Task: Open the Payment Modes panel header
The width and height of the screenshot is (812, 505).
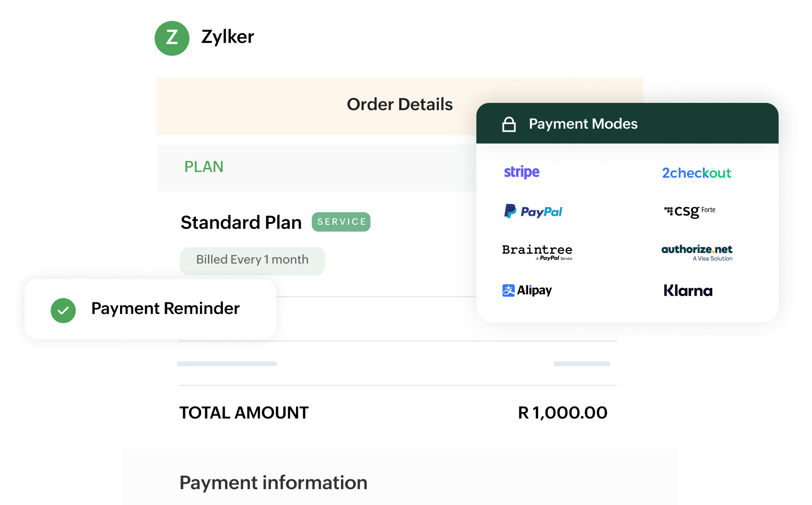Action: click(583, 124)
